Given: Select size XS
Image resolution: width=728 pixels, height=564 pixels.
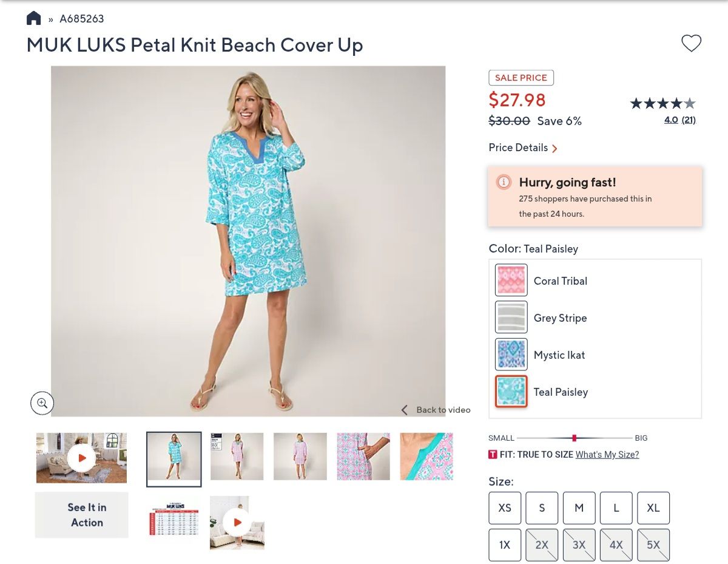Looking at the screenshot, I should click(x=505, y=508).
